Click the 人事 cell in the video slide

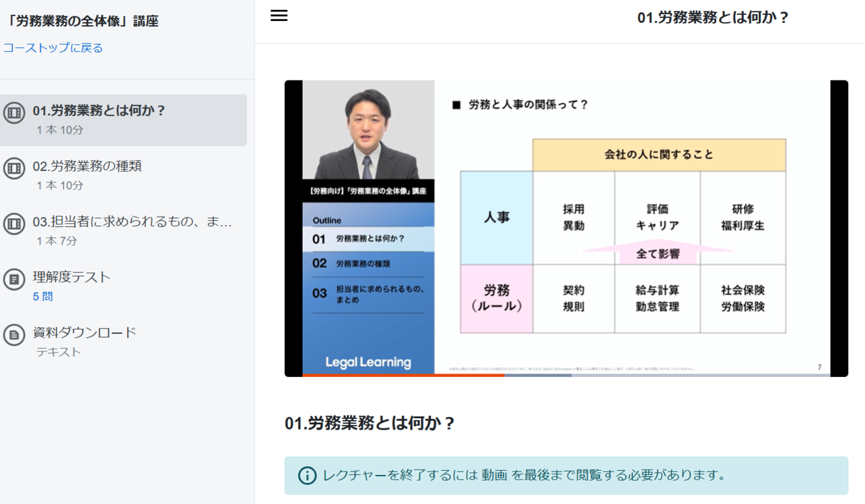497,218
